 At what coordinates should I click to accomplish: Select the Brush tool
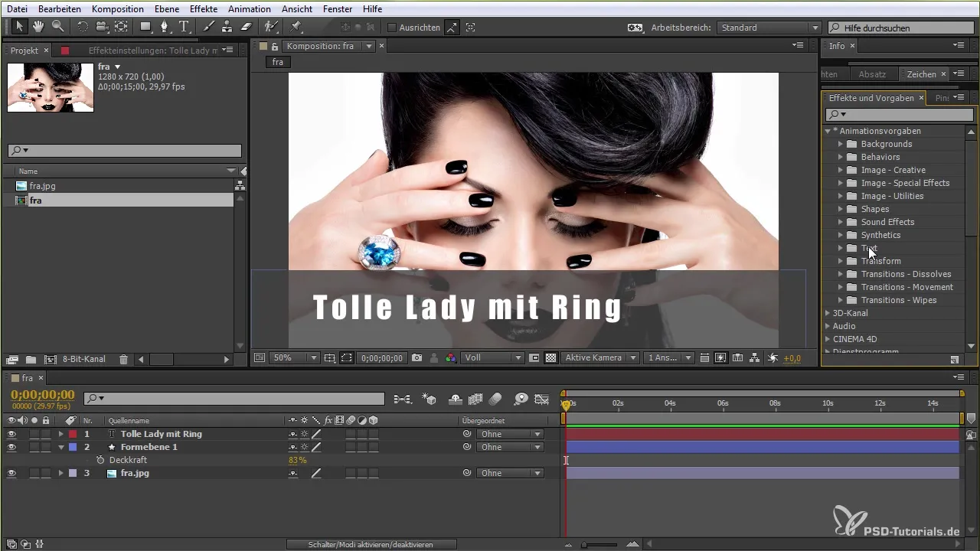pos(208,27)
